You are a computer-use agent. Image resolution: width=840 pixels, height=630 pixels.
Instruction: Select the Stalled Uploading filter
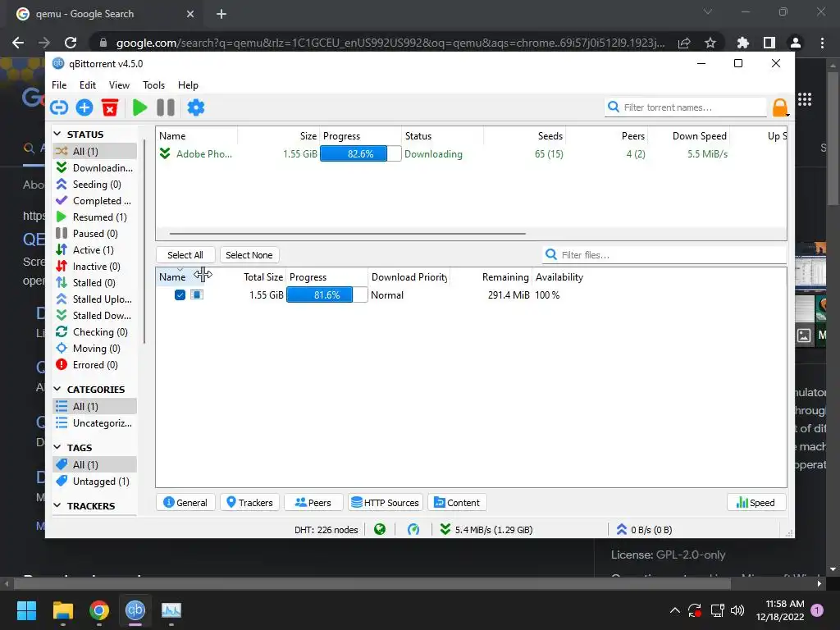pos(95,299)
